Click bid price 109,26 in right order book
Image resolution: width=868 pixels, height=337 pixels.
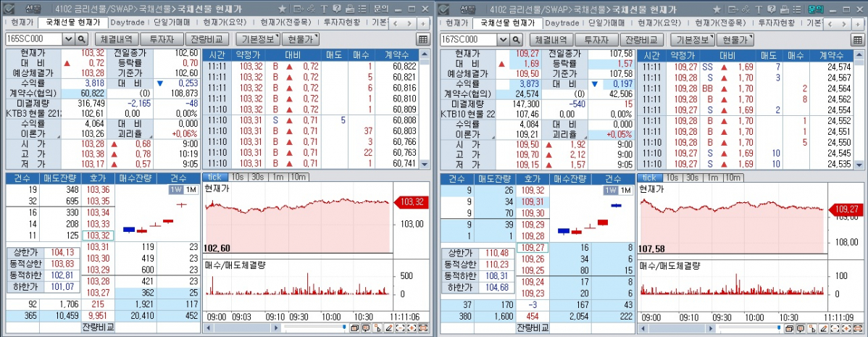point(532,259)
